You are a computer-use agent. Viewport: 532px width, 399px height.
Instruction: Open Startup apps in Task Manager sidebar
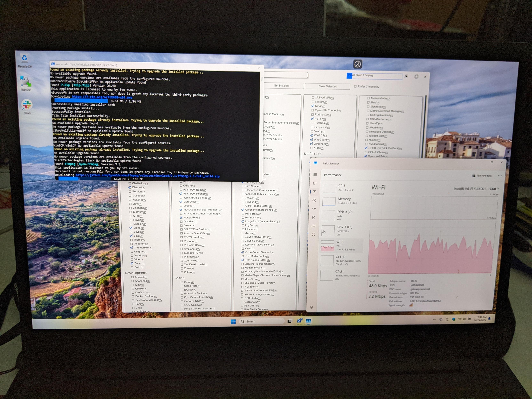[x=314, y=209]
